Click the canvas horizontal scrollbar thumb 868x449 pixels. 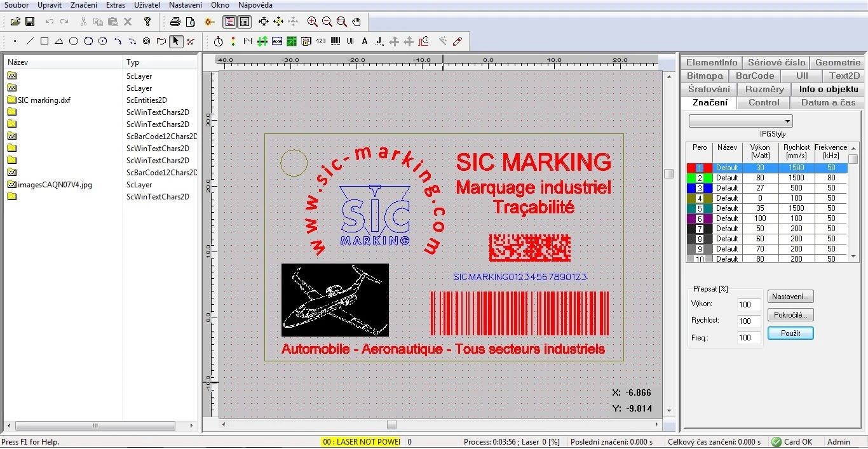391,424
